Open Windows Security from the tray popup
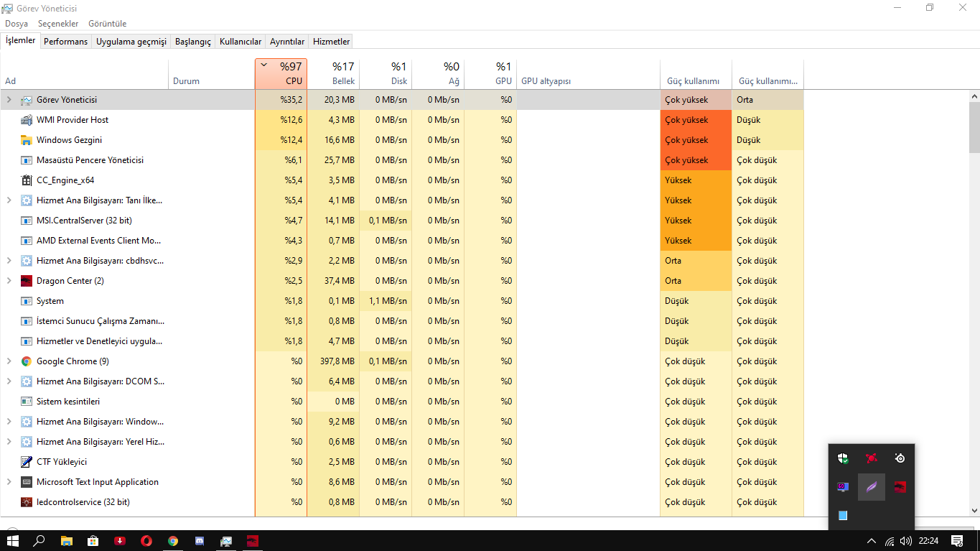The height and width of the screenshot is (551, 980). click(x=843, y=458)
